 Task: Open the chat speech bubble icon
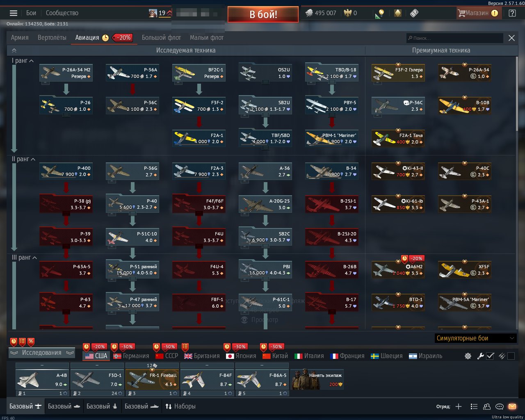[500, 406]
